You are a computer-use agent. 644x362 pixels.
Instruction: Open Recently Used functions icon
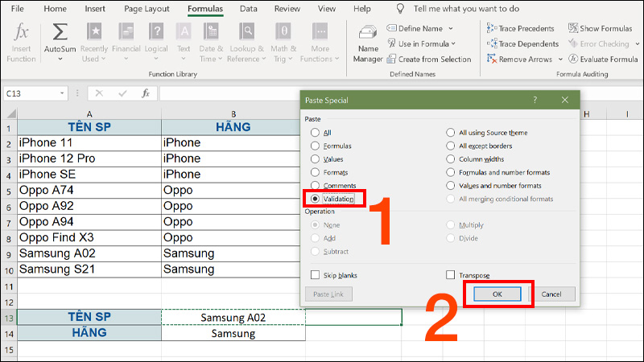click(94, 31)
